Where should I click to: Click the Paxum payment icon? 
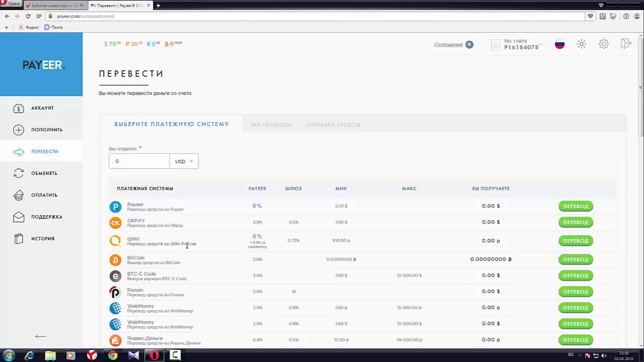[x=115, y=292]
